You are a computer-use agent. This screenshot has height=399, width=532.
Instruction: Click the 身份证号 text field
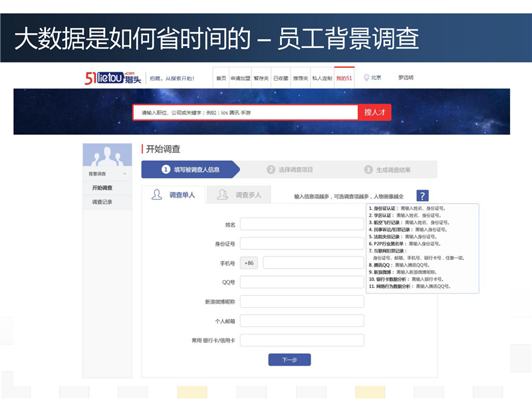tap(302, 244)
